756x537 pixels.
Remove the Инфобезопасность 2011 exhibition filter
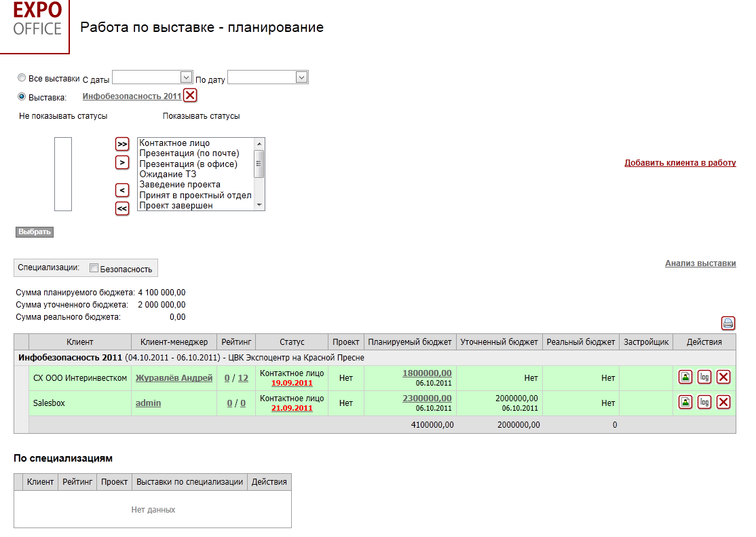(x=190, y=96)
